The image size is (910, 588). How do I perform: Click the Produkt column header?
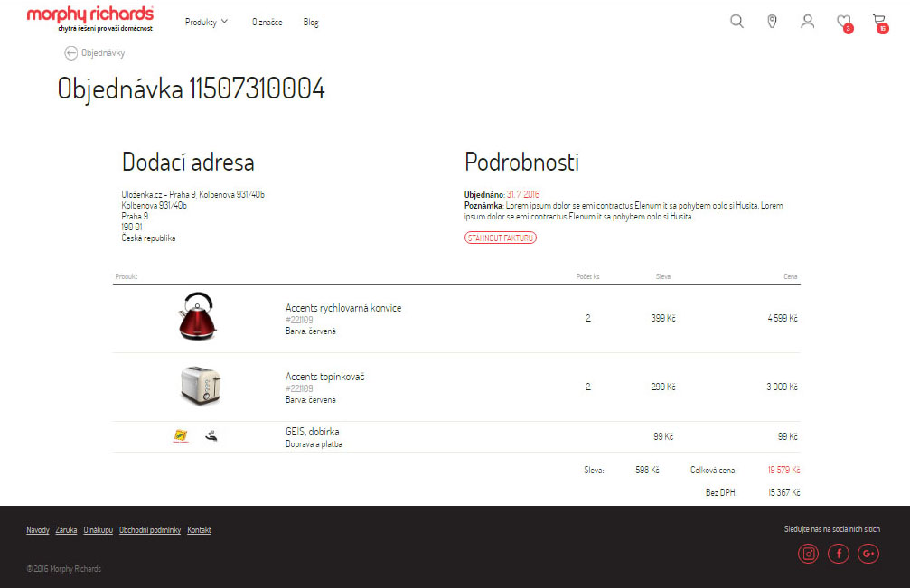pyautogui.click(x=126, y=276)
